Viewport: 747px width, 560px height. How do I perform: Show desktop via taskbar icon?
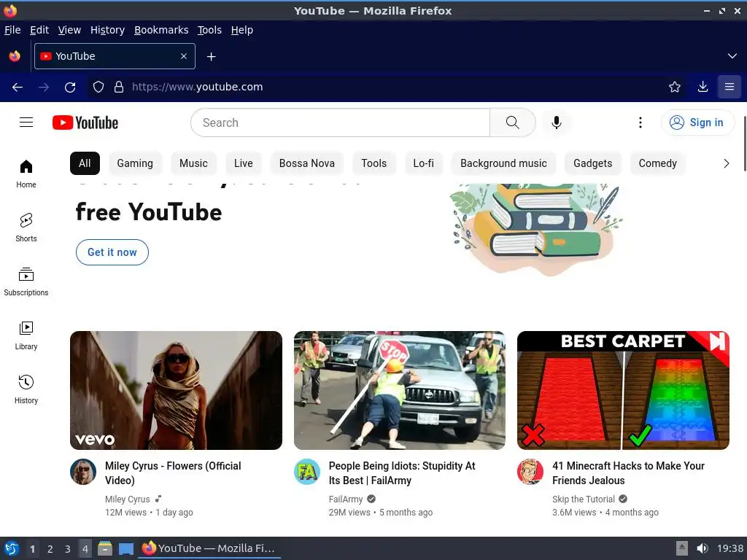tap(126, 548)
